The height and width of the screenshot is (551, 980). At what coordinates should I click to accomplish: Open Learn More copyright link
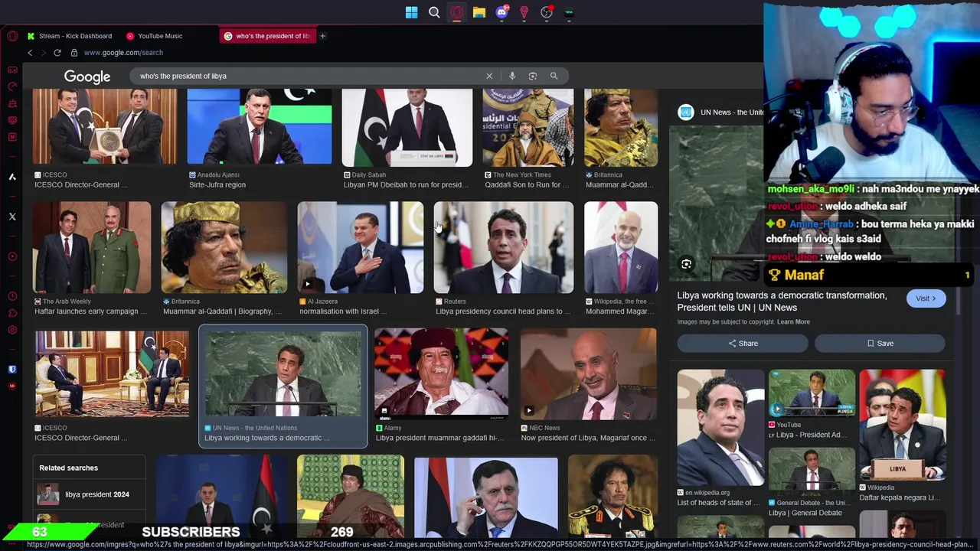pyautogui.click(x=793, y=322)
